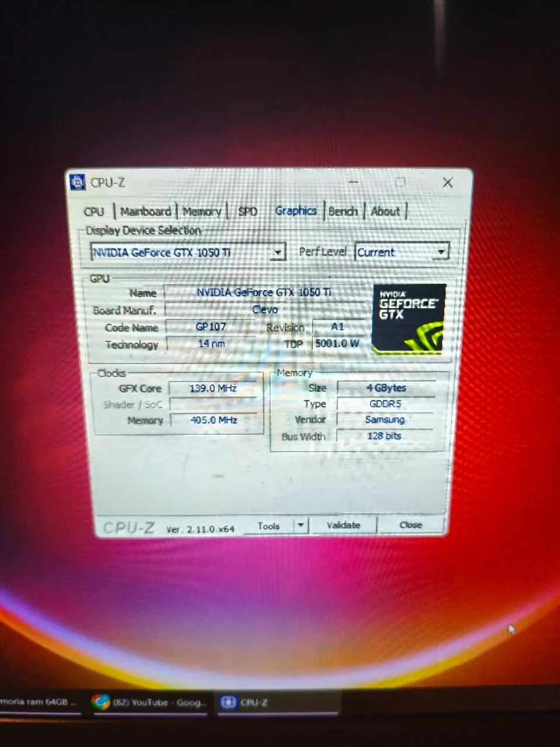Click the Close button at the bottom
This screenshot has width=560, height=747.
point(411,525)
